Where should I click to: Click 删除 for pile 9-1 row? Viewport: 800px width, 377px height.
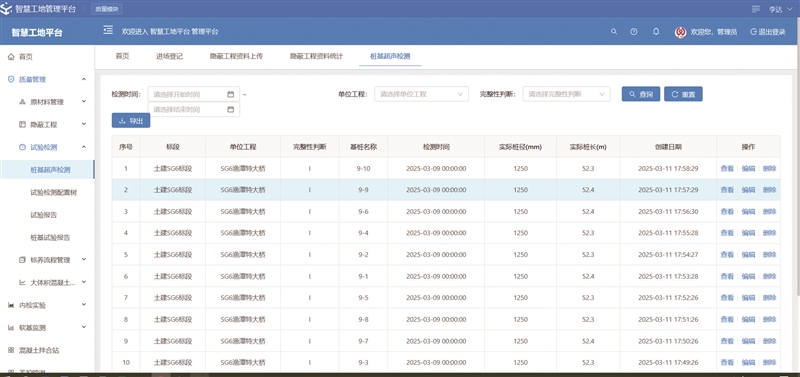tap(769, 277)
